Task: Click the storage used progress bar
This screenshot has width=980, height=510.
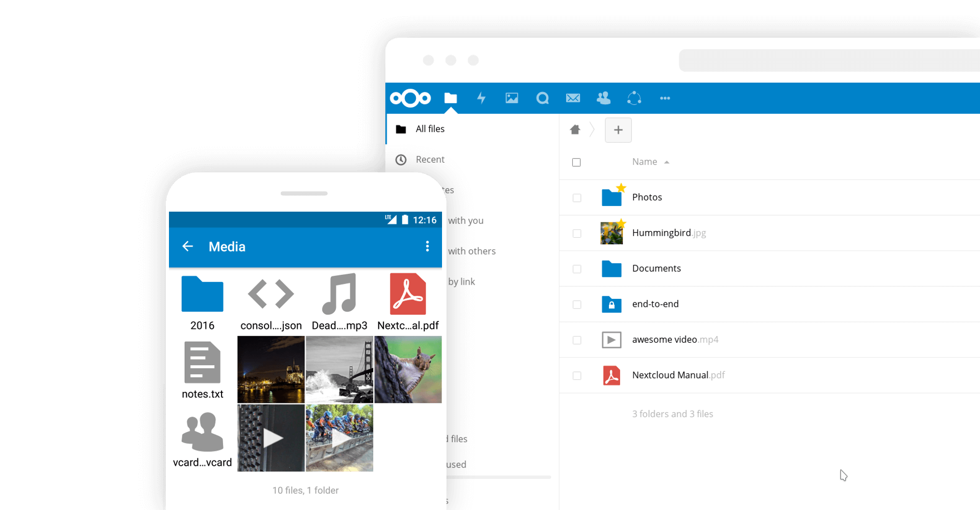Action: pos(499,477)
